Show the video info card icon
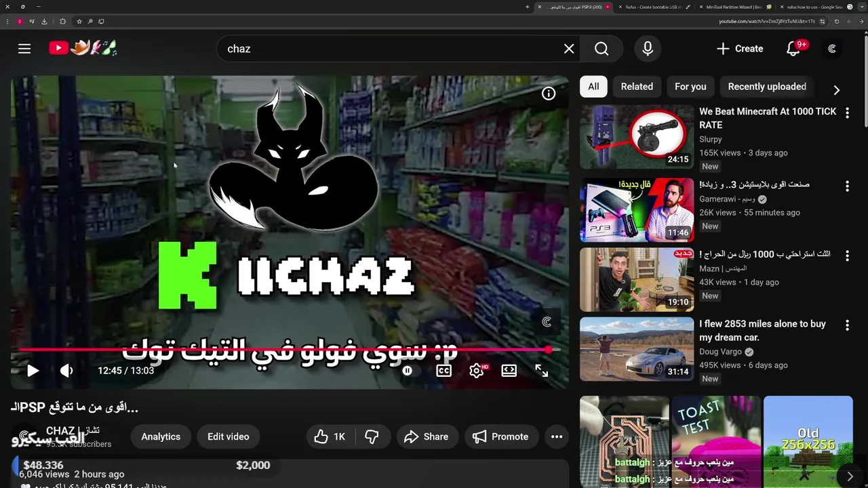 pos(549,94)
